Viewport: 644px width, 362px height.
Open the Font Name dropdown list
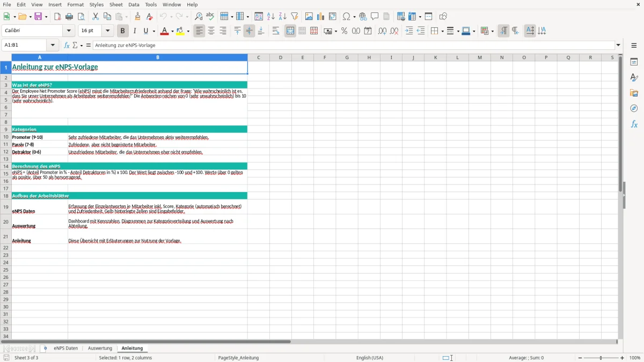(69, 31)
